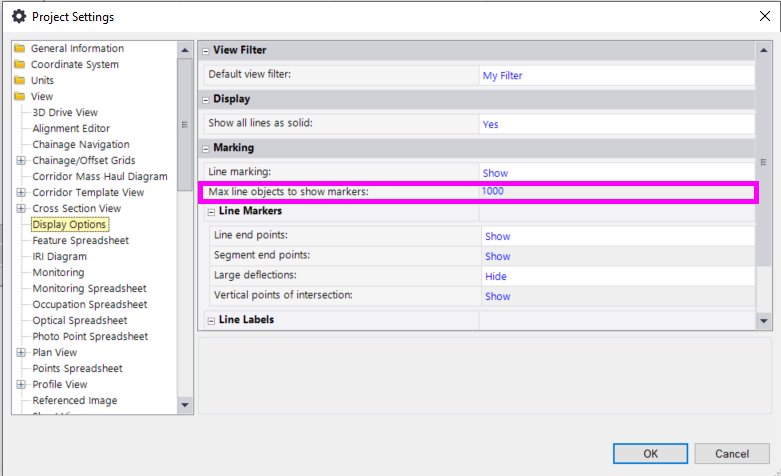Edit the Max line objects value field

(615, 191)
